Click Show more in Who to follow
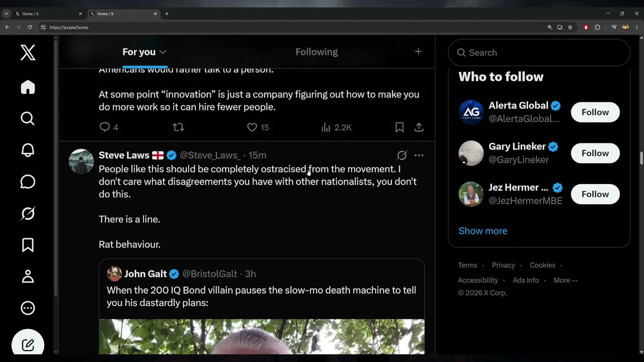 [482, 231]
